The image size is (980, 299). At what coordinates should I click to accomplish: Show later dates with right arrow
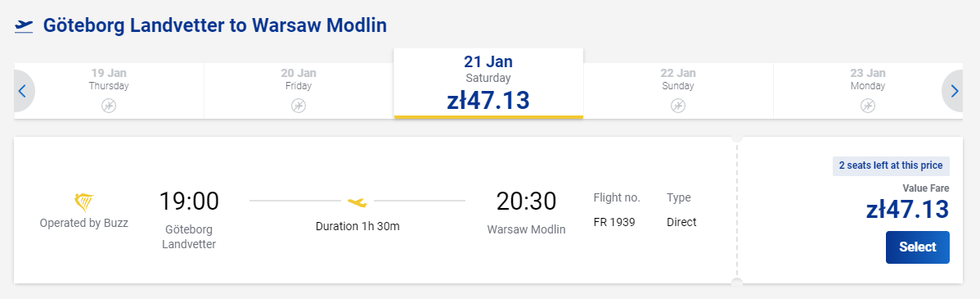pos(954,91)
